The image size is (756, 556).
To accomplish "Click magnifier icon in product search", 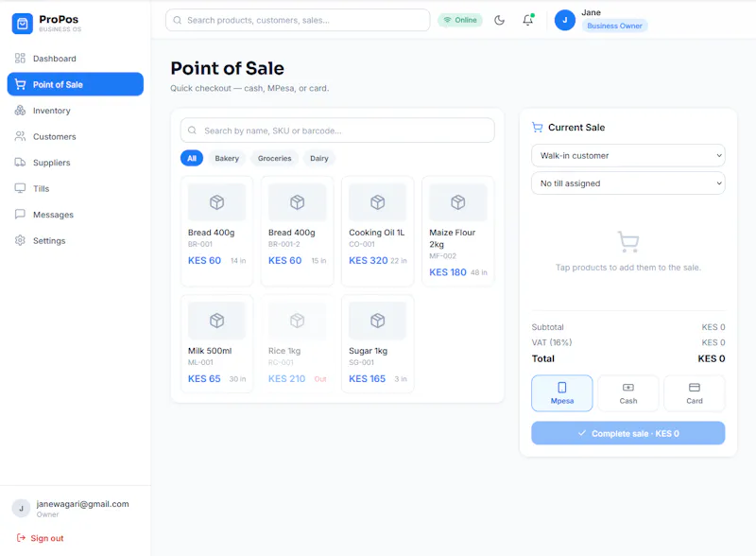I will pyautogui.click(x=193, y=130).
